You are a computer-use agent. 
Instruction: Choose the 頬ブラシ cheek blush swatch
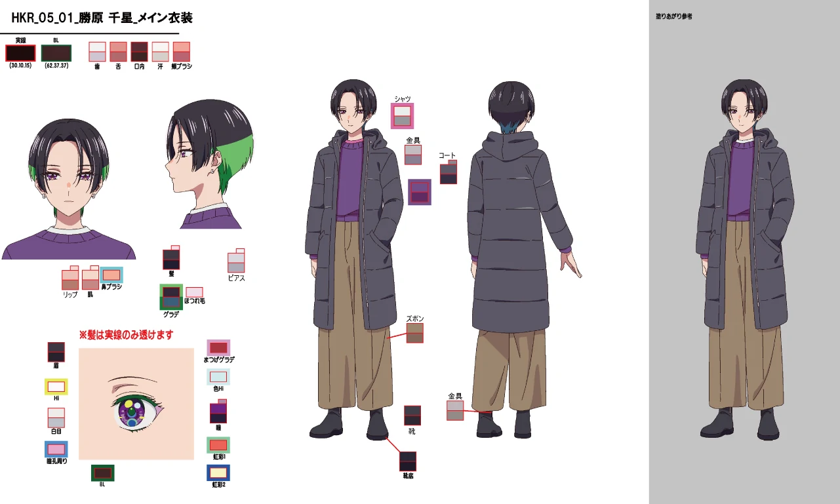(x=181, y=52)
